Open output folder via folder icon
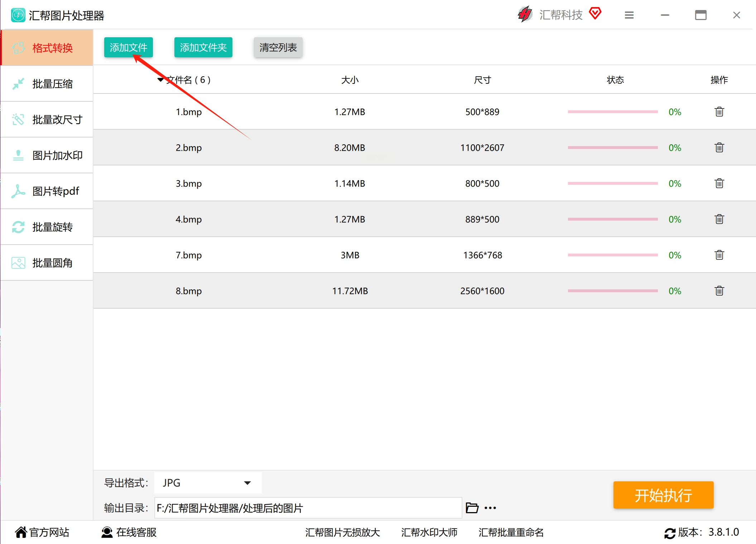This screenshot has height=544, width=756. click(472, 508)
